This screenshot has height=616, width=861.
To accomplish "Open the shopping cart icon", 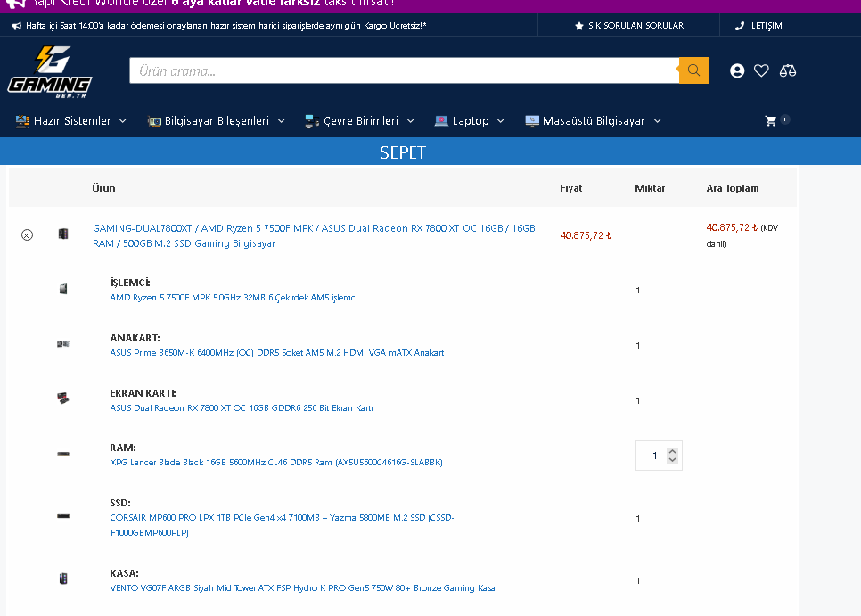I will [x=771, y=120].
